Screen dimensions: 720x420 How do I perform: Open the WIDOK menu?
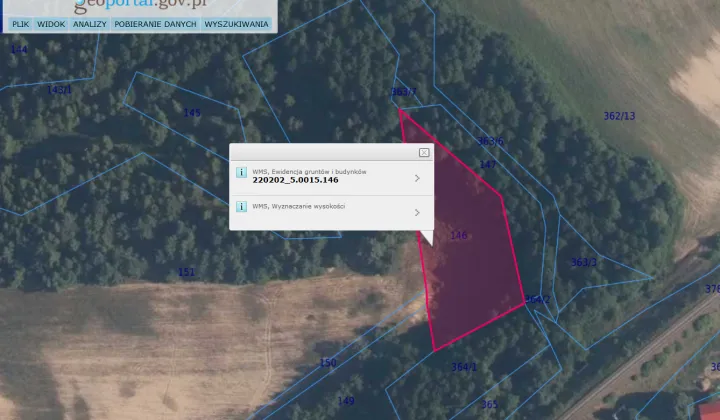(51, 24)
